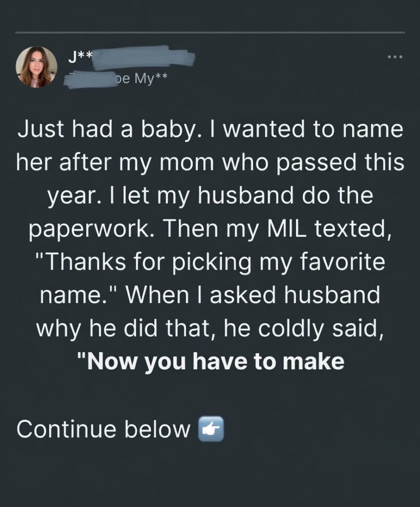Click the word "MIL" in the post

(290, 229)
